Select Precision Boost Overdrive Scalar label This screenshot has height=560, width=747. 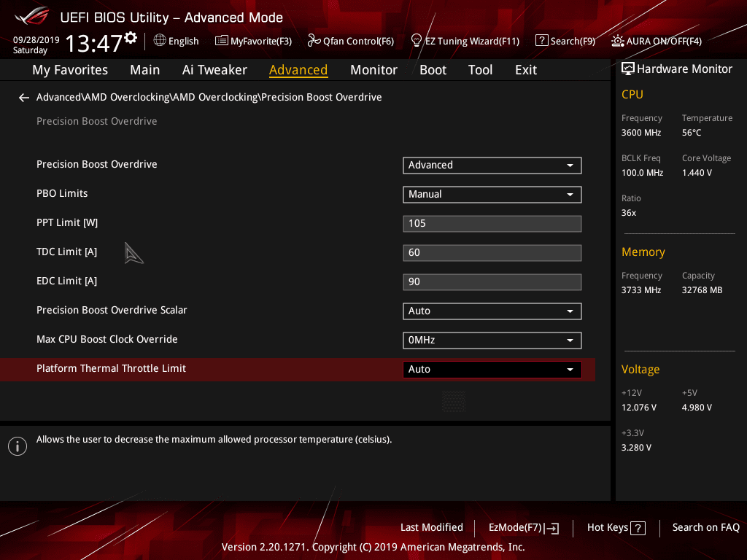pyautogui.click(x=112, y=310)
